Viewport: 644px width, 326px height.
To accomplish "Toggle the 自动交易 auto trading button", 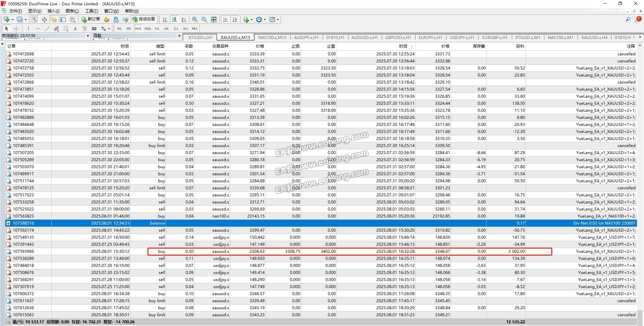I will click(144, 19).
